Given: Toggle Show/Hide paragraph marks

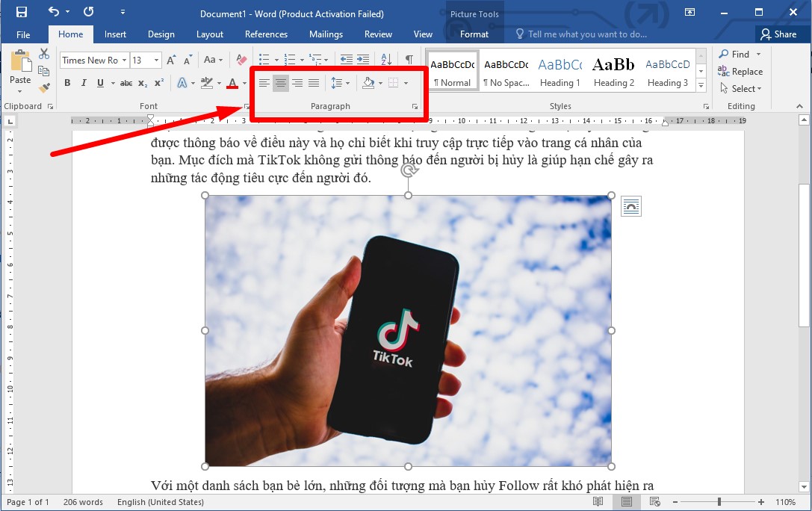Looking at the screenshot, I should click(x=409, y=60).
